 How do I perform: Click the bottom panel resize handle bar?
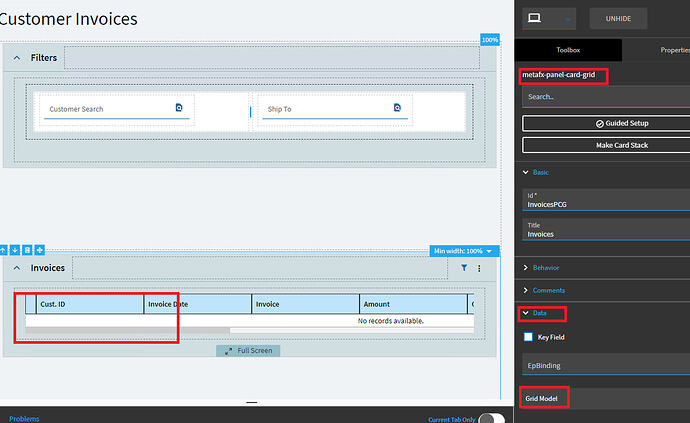coord(252,402)
